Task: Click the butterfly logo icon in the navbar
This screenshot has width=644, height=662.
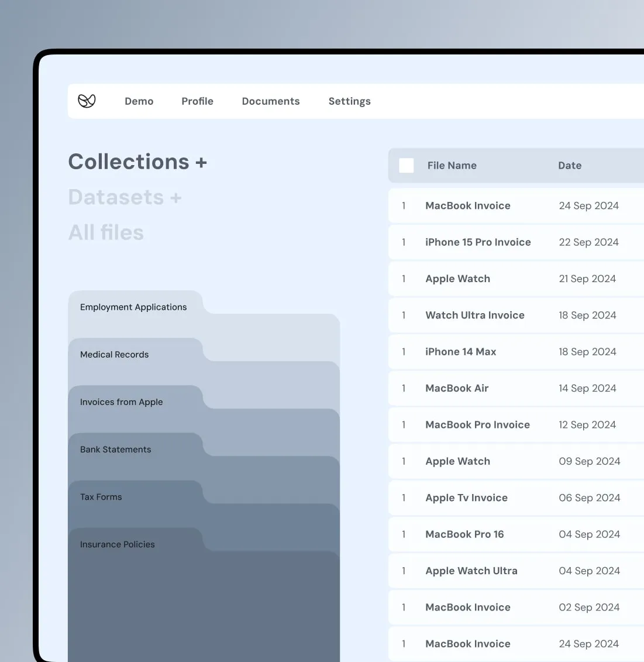Action: tap(87, 101)
